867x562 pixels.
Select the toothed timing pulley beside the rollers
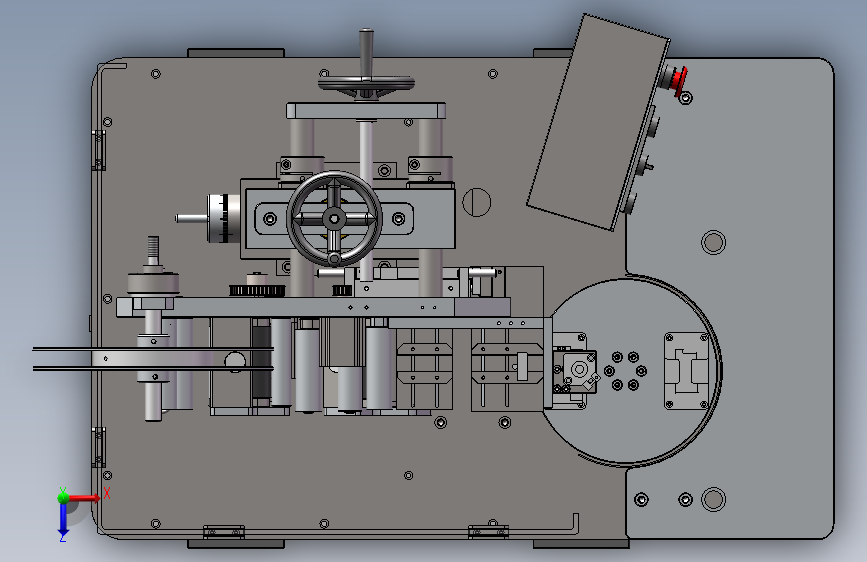click(257, 290)
